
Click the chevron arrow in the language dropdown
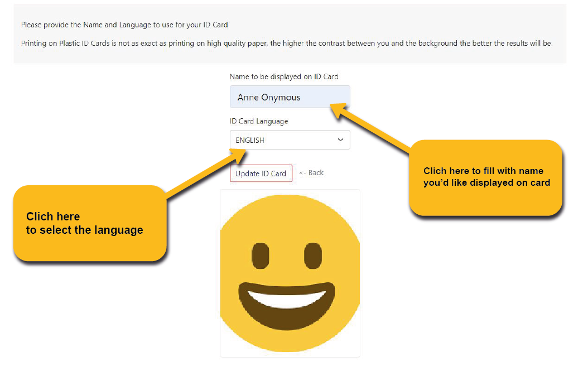[x=340, y=140]
